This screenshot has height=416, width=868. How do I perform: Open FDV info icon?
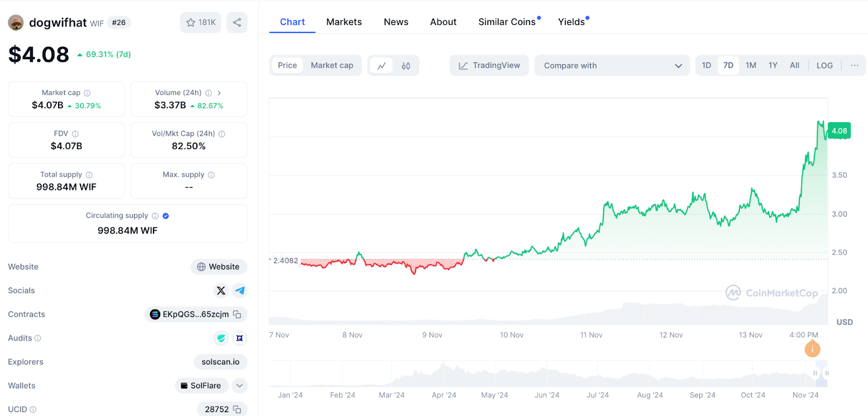[75, 134]
